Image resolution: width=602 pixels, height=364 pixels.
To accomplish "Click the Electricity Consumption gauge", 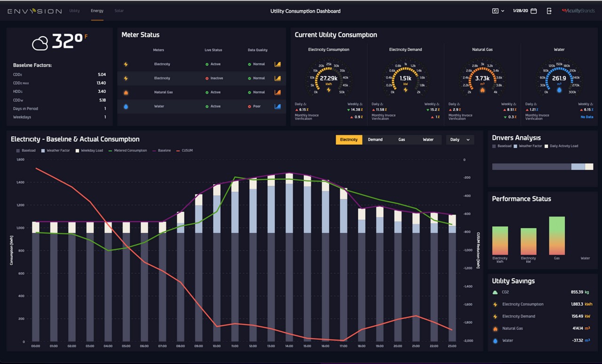I will click(328, 78).
